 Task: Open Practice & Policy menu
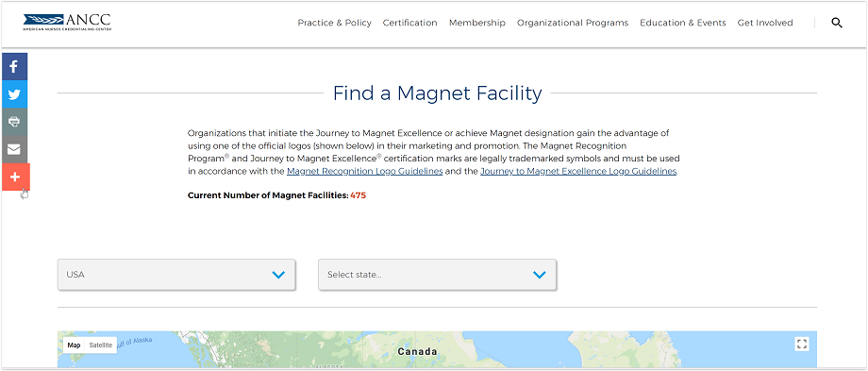(x=334, y=23)
